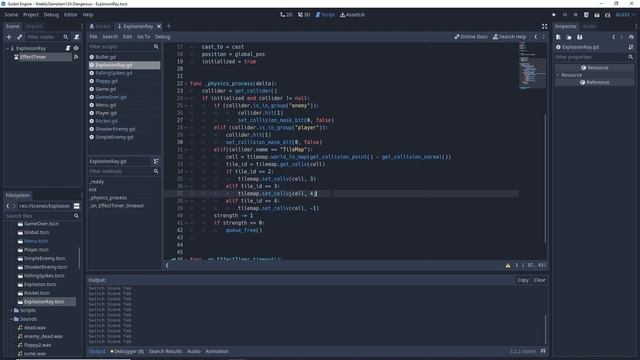The image size is (640, 360).
Task: Close the ExplosionRay scene tab
Action: (x=159, y=26)
